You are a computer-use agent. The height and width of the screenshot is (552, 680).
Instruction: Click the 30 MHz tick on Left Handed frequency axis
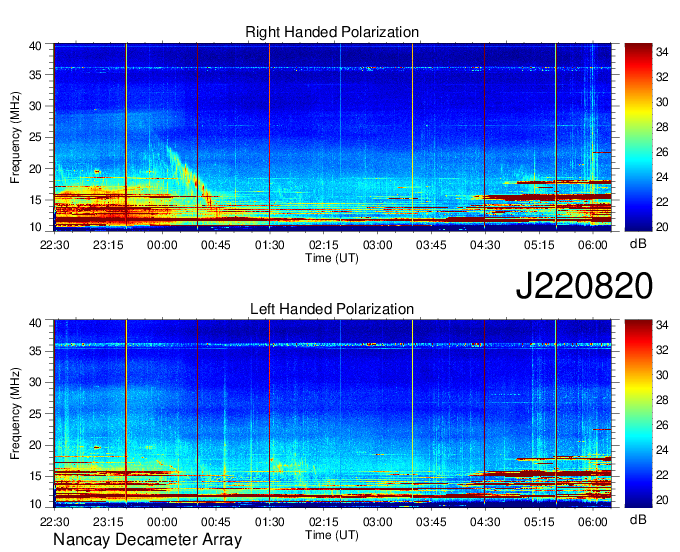35,382
